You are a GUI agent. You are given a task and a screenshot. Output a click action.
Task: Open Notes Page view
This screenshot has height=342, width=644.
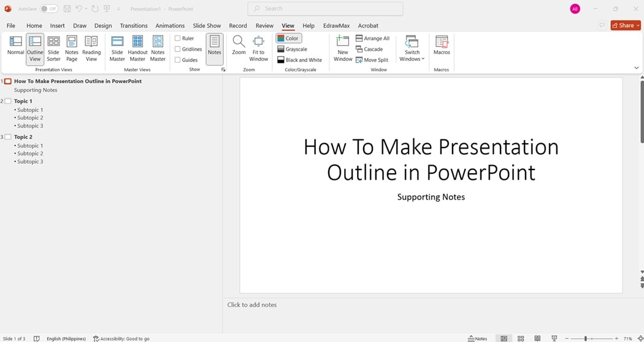(x=72, y=49)
